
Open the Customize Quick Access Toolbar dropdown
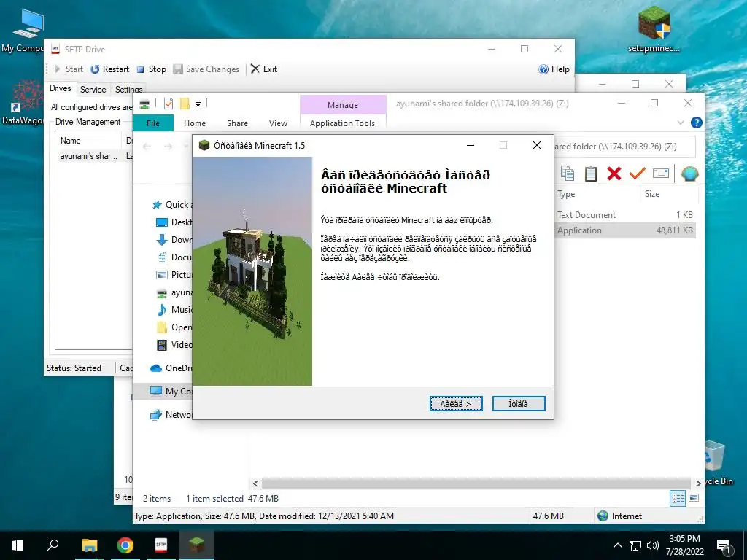tap(198, 104)
